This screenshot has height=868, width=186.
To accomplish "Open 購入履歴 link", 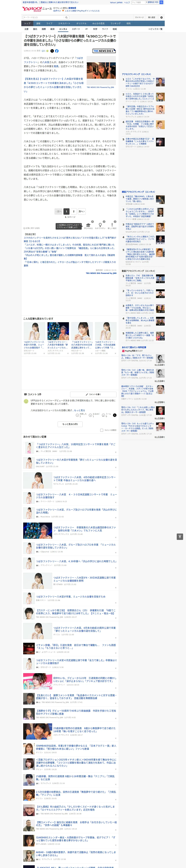I will [152, 17].
